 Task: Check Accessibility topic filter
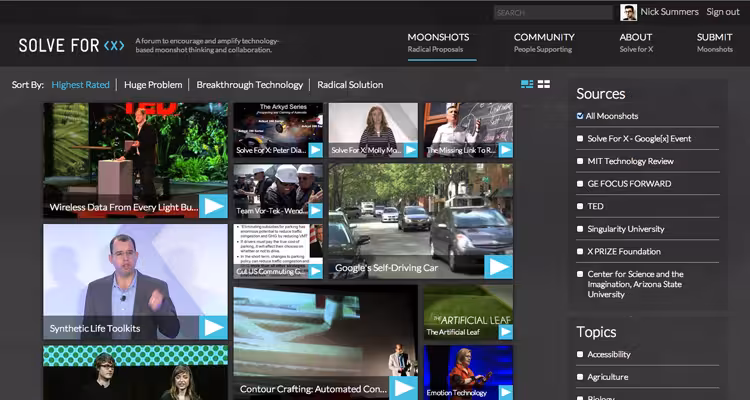pos(580,354)
